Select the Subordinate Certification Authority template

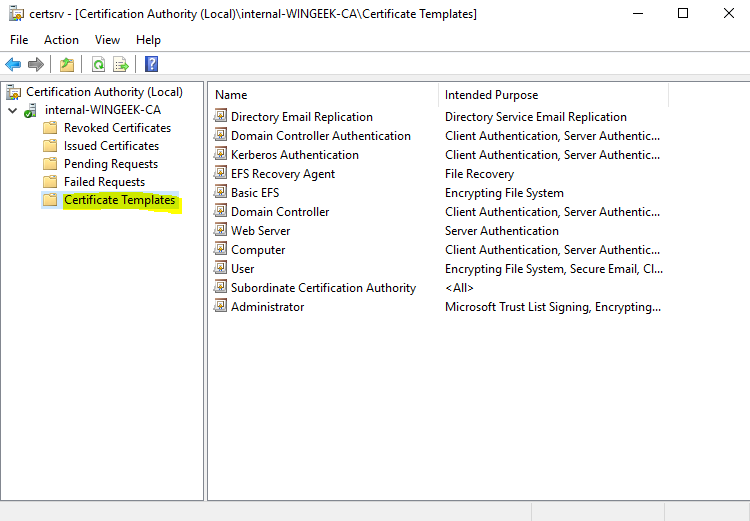(322, 288)
